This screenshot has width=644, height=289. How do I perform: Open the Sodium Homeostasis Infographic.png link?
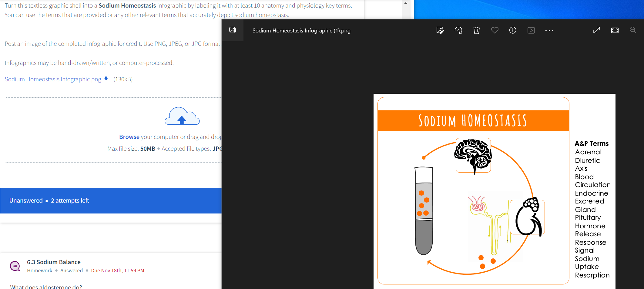(x=52, y=79)
